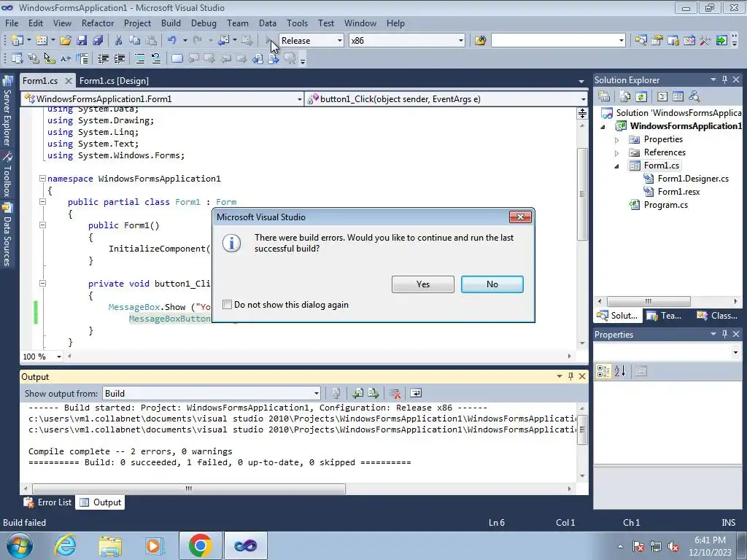Click Clear All icon in Output pane

pyautogui.click(x=395, y=393)
